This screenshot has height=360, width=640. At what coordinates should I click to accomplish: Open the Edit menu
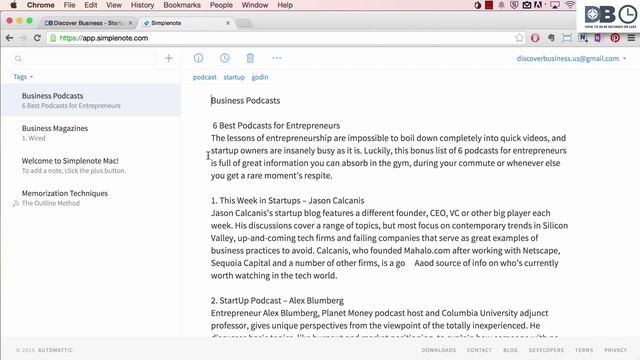click(91, 5)
